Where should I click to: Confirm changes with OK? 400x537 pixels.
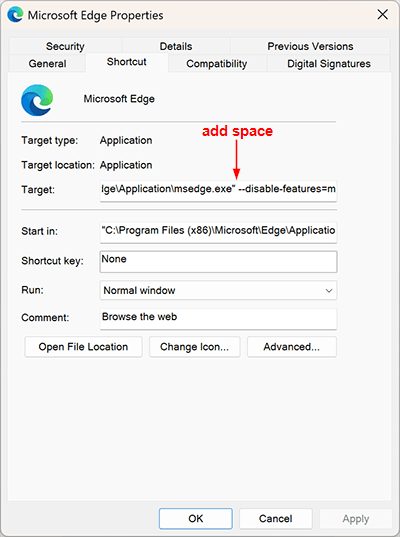pyautogui.click(x=196, y=519)
